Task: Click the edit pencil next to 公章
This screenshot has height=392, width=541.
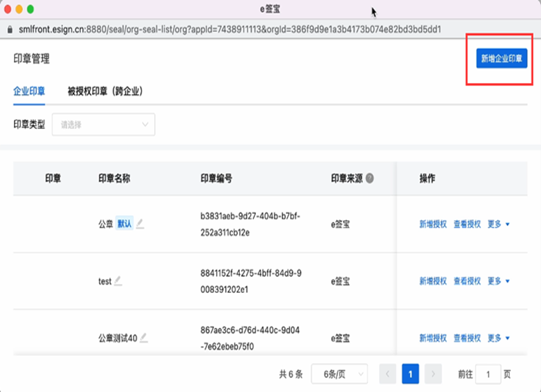Action: click(140, 224)
